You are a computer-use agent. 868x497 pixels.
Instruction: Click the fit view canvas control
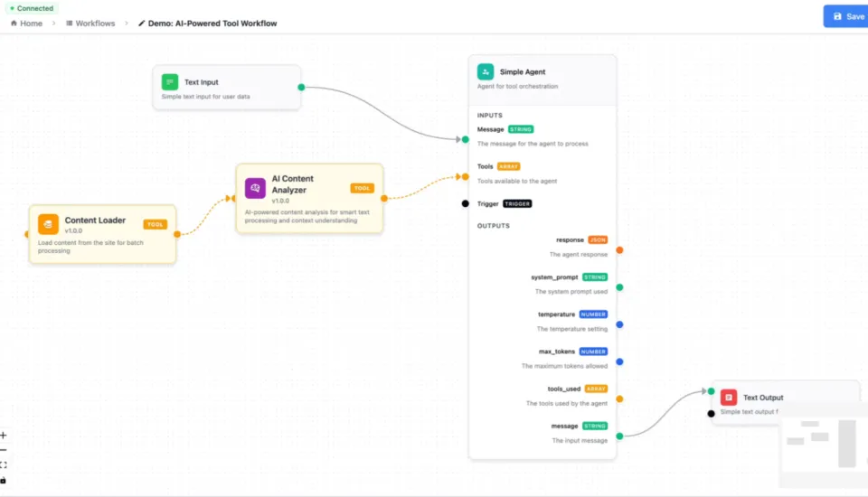pos(4,464)
